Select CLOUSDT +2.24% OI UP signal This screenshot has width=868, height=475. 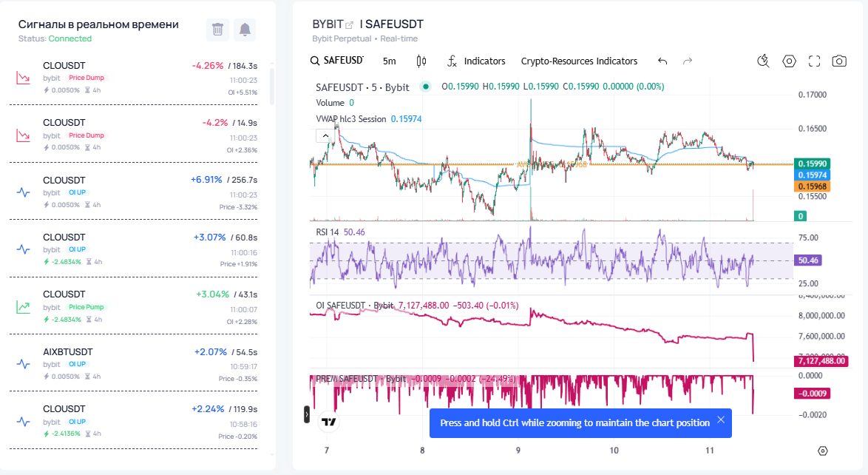[133, 421]
